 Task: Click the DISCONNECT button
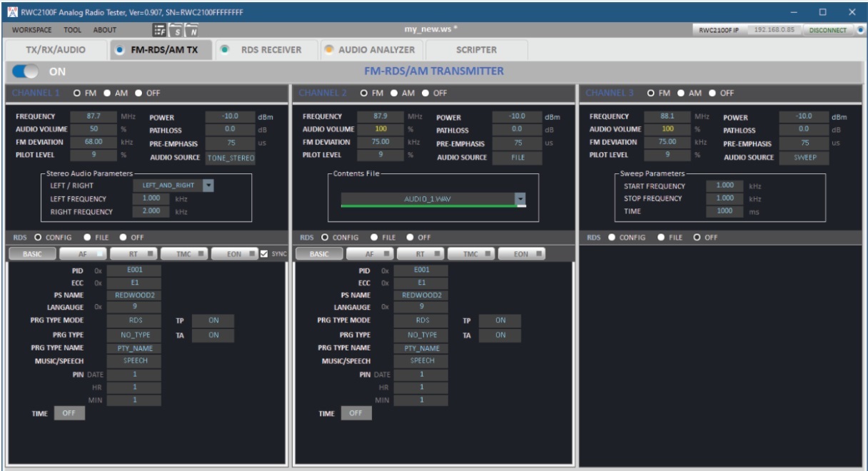click(827, 30)
